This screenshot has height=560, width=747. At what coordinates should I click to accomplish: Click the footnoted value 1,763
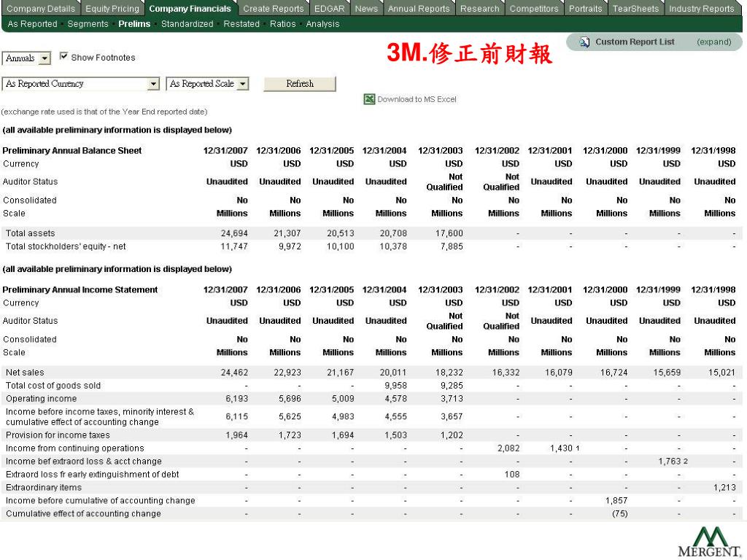point(670,462)
